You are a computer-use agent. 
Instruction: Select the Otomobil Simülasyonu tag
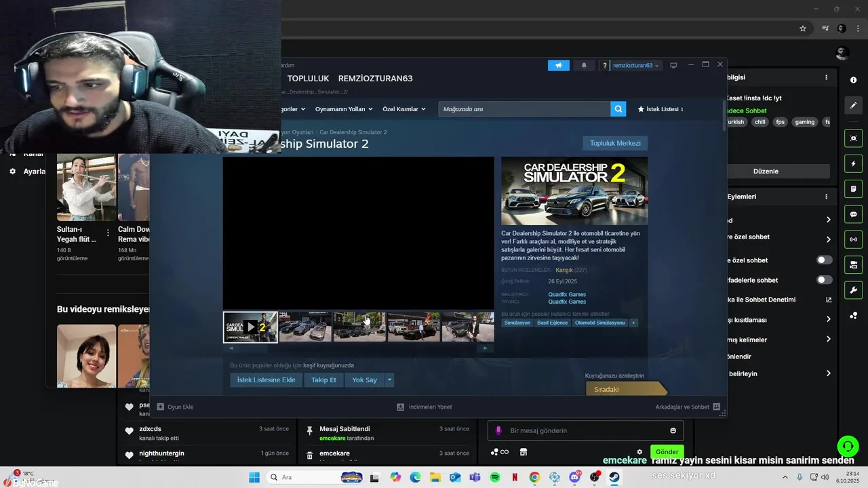(x=599, y=323)
